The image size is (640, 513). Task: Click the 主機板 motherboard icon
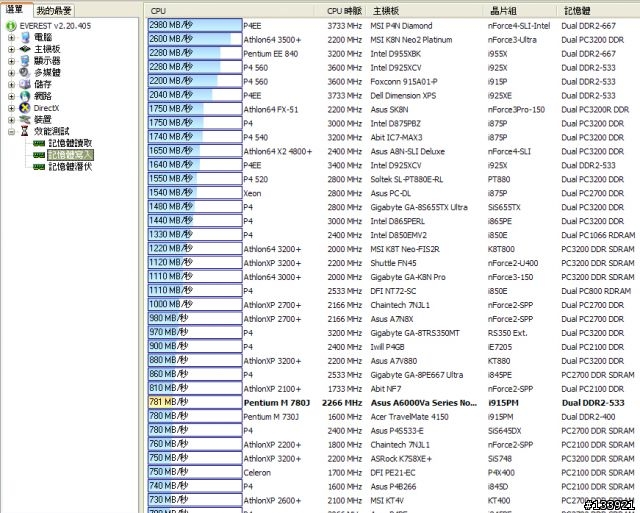click(x=25, y=49)
